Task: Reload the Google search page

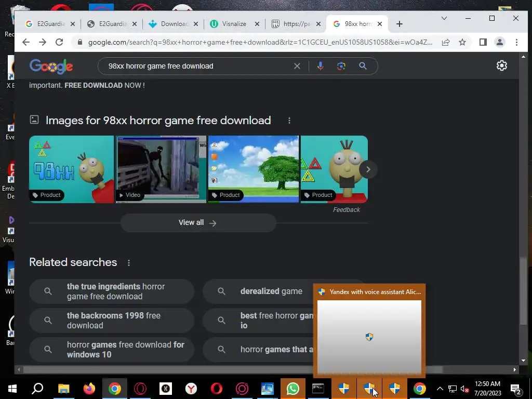Action: point(59,42)
